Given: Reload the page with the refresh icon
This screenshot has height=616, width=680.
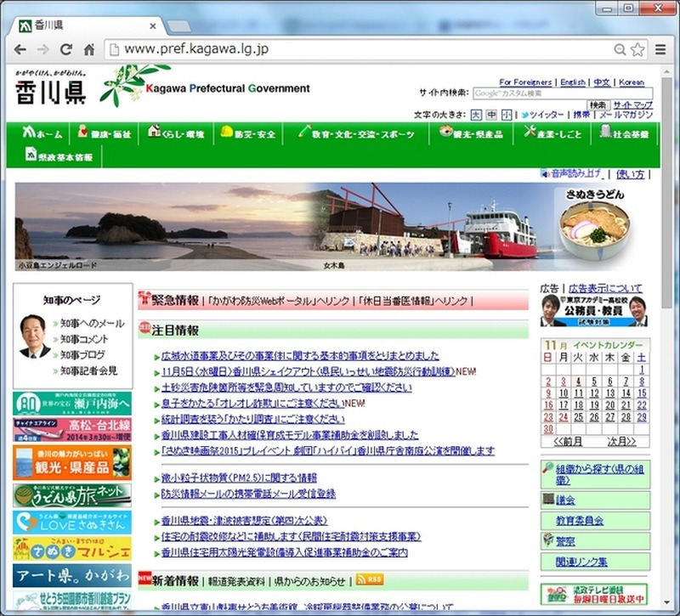Looking at the screenshot, I should coord(66,49).
